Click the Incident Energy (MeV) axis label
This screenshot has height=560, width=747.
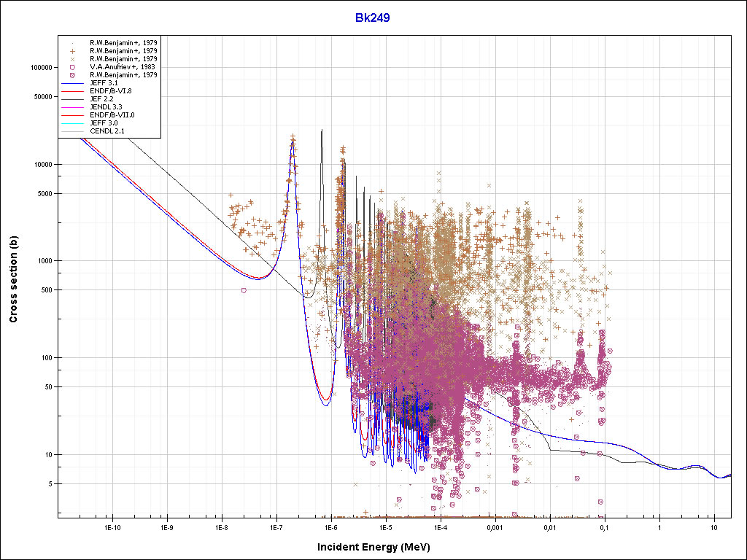[379, 547]
